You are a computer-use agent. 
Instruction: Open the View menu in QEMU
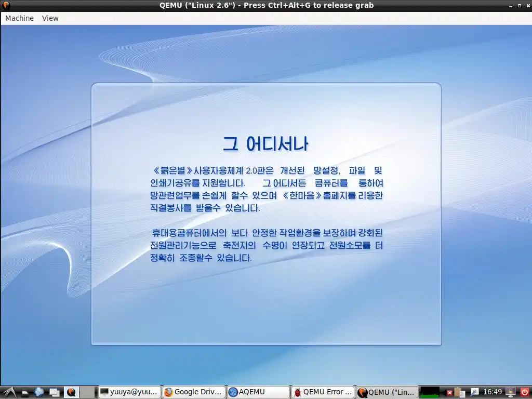[50, 18]
